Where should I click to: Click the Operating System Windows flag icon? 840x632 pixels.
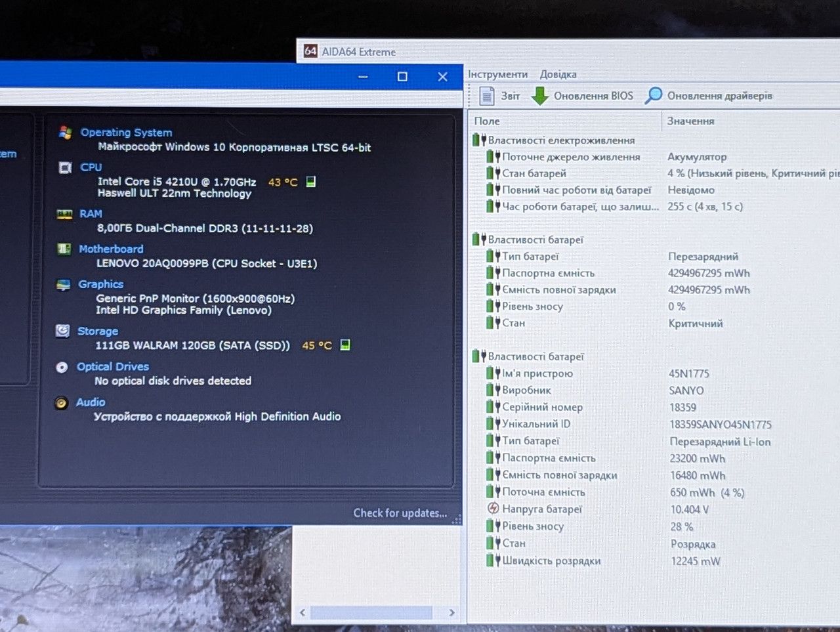[x=65, y=133]
